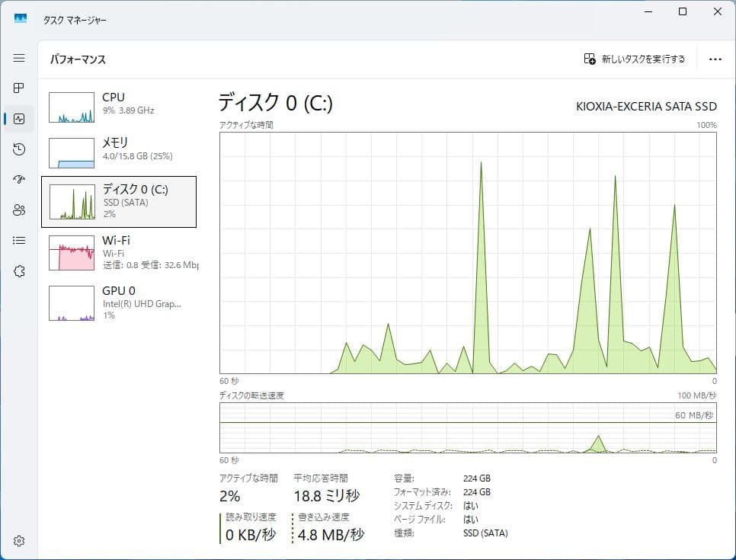Open the Services page icon
736x560 pixels.
(x=18, y=271)
